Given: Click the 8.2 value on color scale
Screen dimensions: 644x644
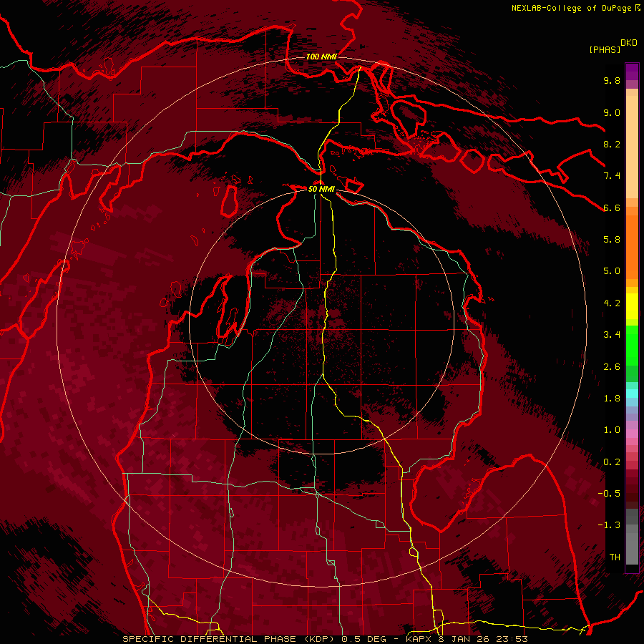Looking at the screenshot, I should 612,144.
